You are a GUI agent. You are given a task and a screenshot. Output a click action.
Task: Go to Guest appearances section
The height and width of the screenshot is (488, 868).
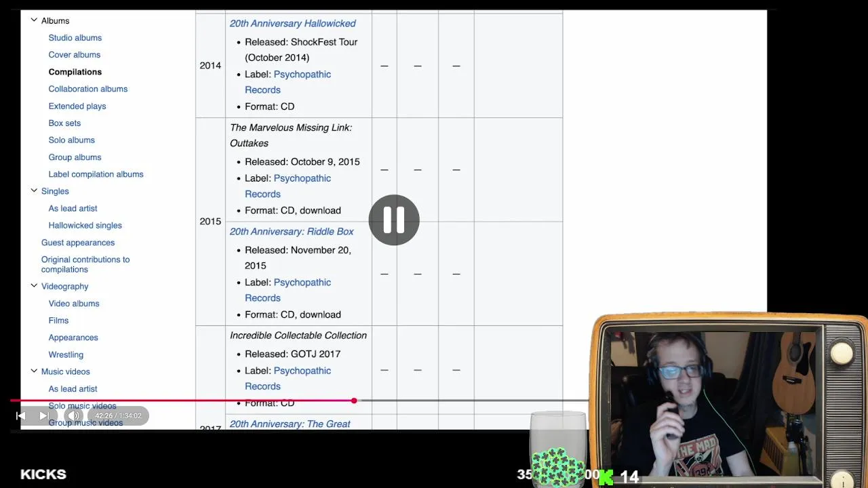78,243
